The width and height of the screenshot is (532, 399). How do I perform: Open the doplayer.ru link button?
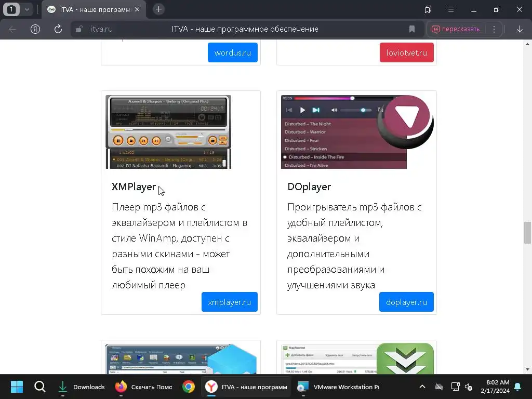[x=406, y=302]
